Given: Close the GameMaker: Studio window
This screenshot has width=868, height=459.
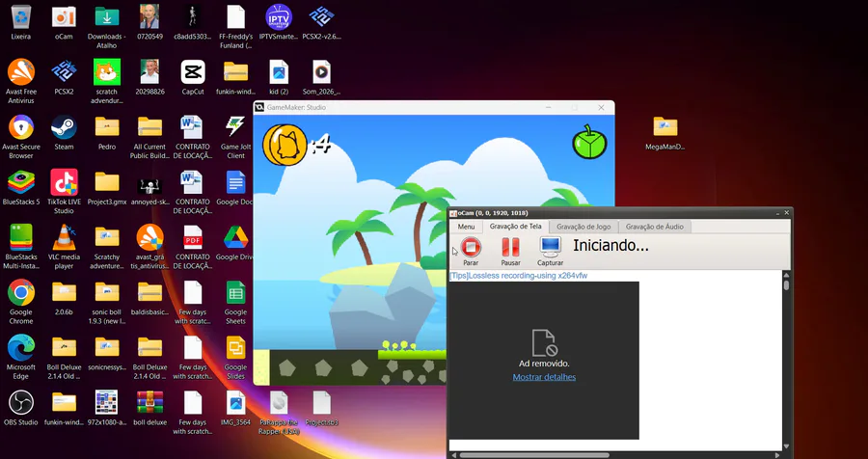Looking at the screenshot, I should [x=601, y=107].
